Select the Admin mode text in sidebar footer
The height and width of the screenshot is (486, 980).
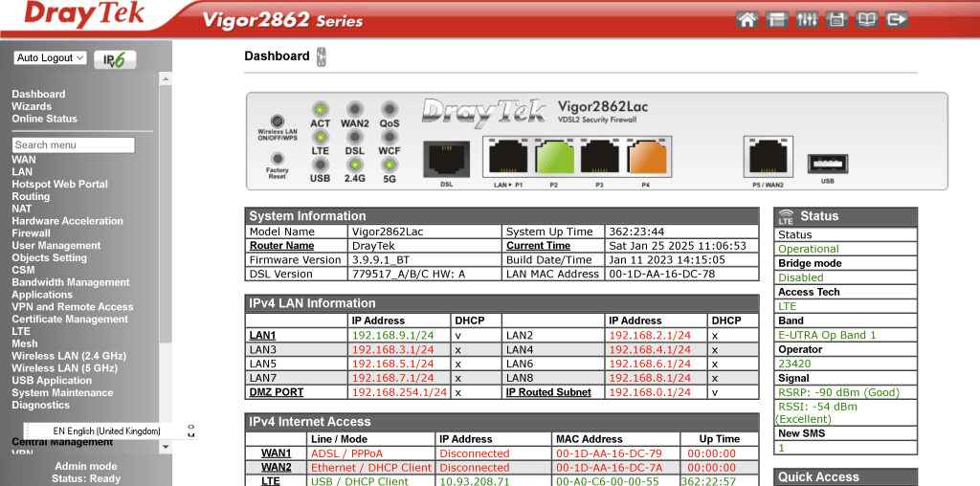(x=85, y=466)
